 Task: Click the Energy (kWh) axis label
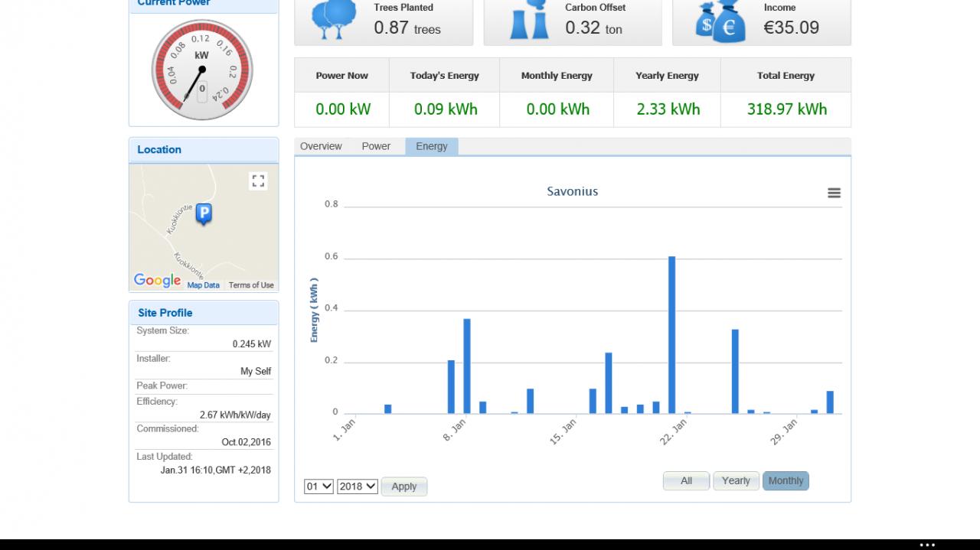pyautogui.click(x=314, y=310)
